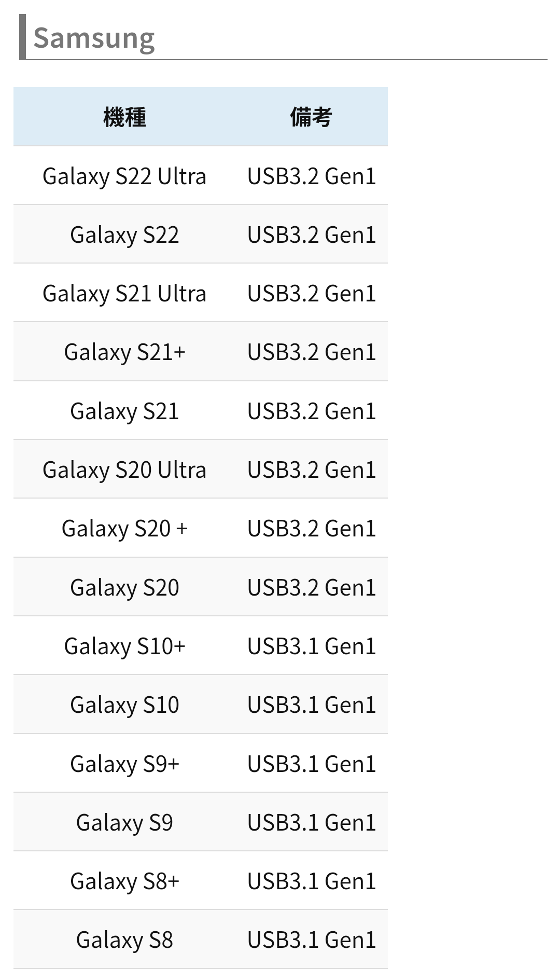
Task: Click USB3.1 Gen1 note for Galaxy S8
Action: coord(311,940)
